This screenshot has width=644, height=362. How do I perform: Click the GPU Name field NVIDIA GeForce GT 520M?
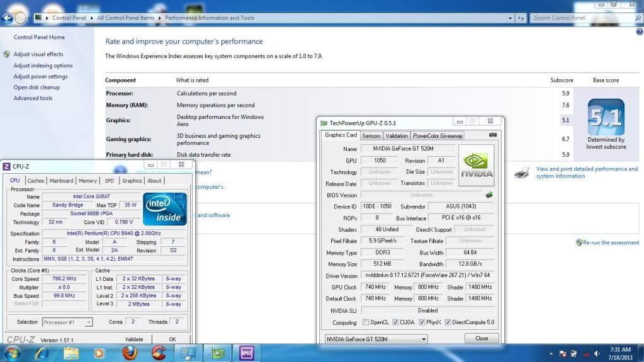(x=407, y=149)
